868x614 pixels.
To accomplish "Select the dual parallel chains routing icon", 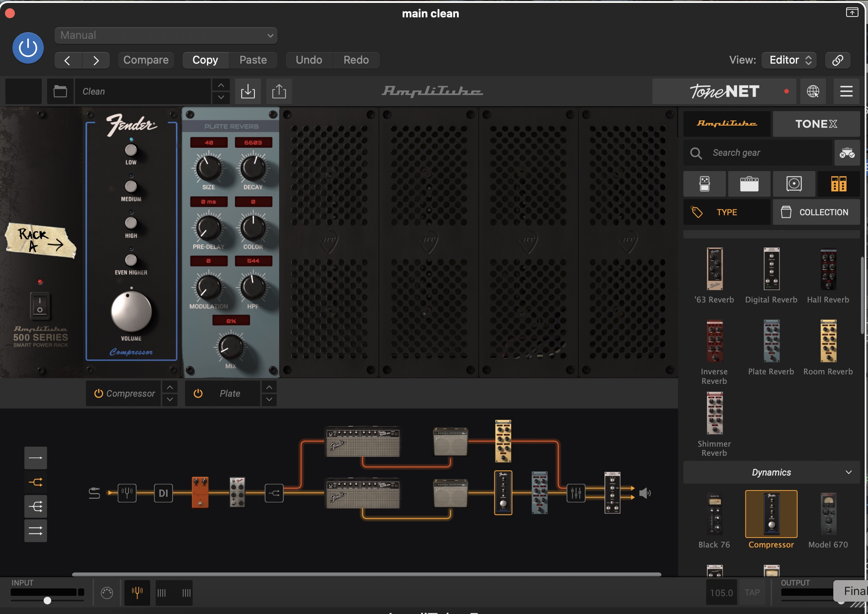I will [x=36, y=531].
